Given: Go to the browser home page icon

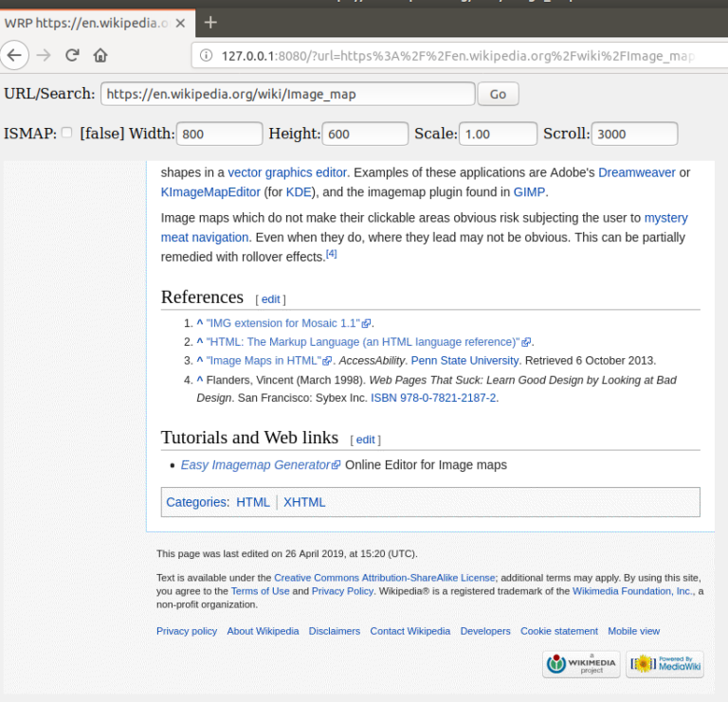Looking at the screenshot, I should click(x=100, y=55).
